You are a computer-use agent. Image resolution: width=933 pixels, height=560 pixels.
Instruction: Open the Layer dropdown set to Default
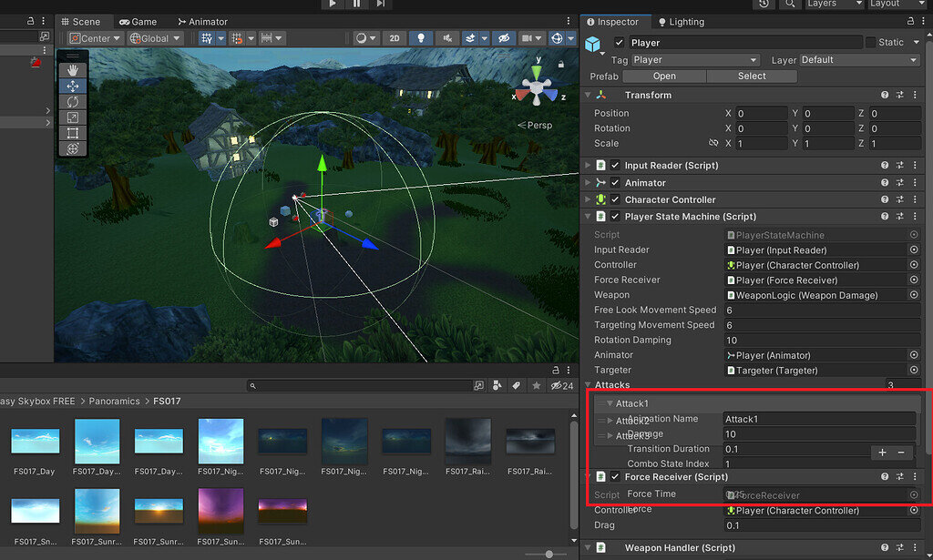click(856, 59)
